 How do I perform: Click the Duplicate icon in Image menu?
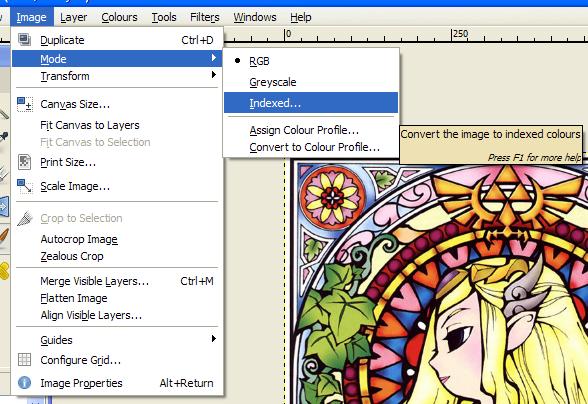[24, 39]
